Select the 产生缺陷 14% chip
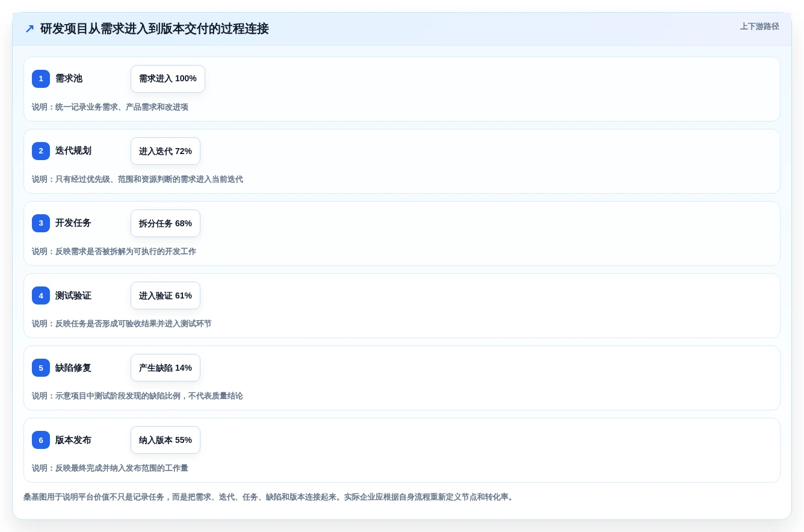The image size is (804, 532). pyautogui.click(x=165, y=368)
